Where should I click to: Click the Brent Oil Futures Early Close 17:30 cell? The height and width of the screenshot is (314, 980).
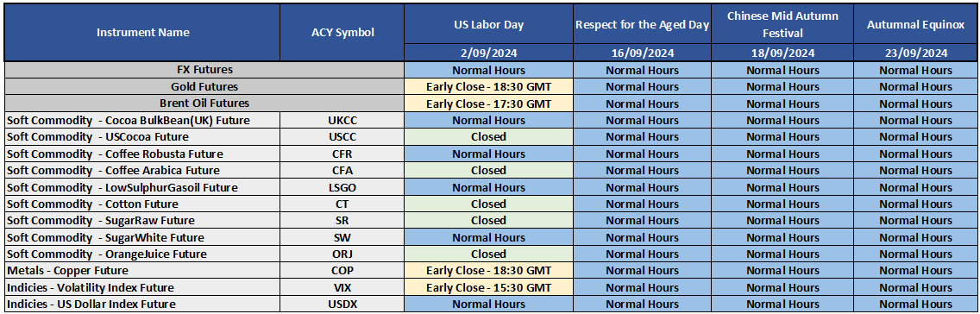(489, 104)
